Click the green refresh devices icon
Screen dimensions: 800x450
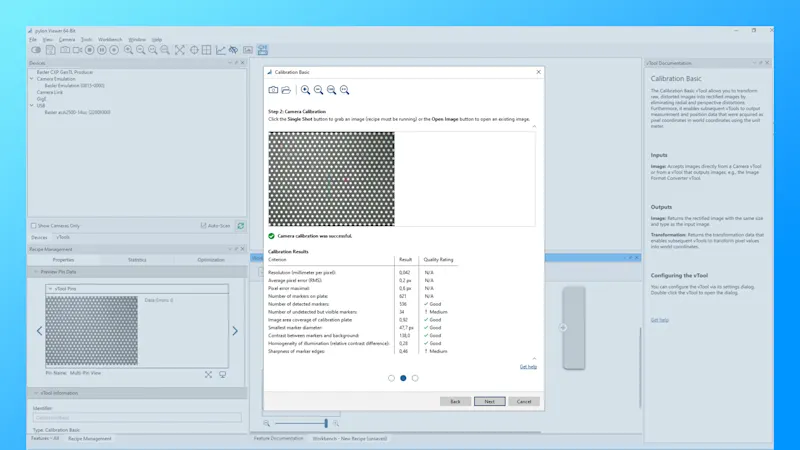tap(240, 226)
